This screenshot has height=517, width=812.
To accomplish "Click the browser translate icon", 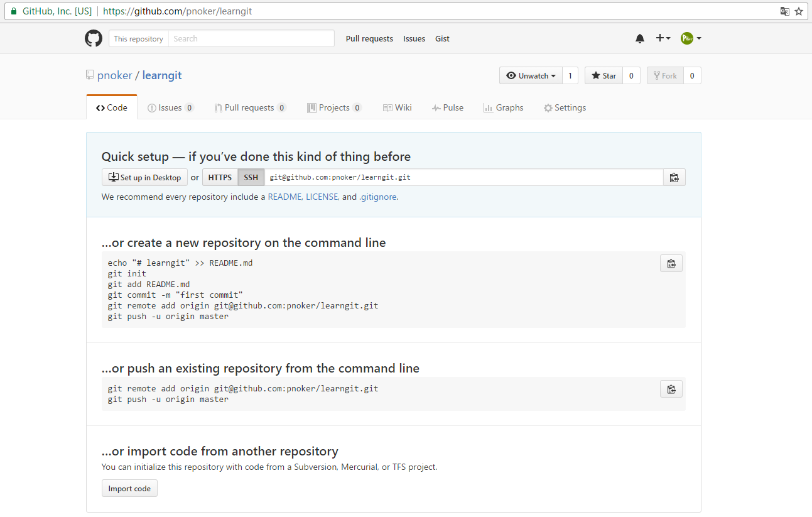I will 784,11.
